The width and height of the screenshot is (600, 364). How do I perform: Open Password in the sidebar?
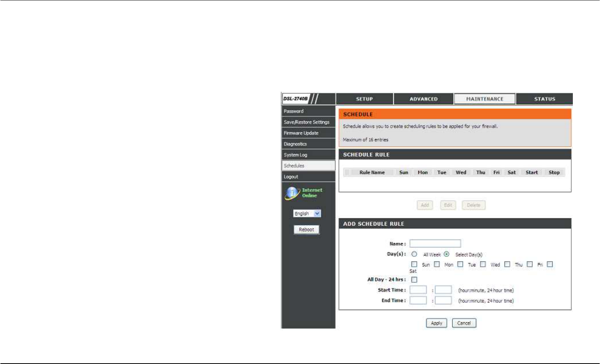click(308, 111)
